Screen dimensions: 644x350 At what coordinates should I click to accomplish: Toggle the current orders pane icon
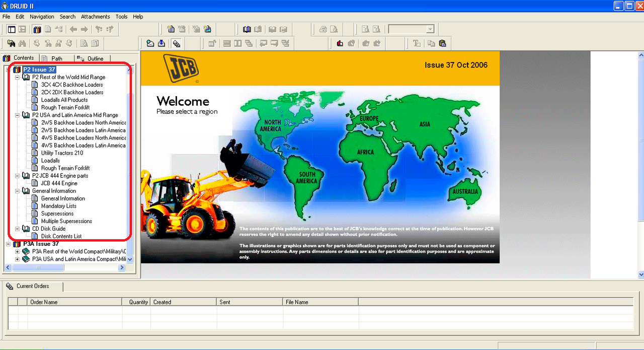176,43
